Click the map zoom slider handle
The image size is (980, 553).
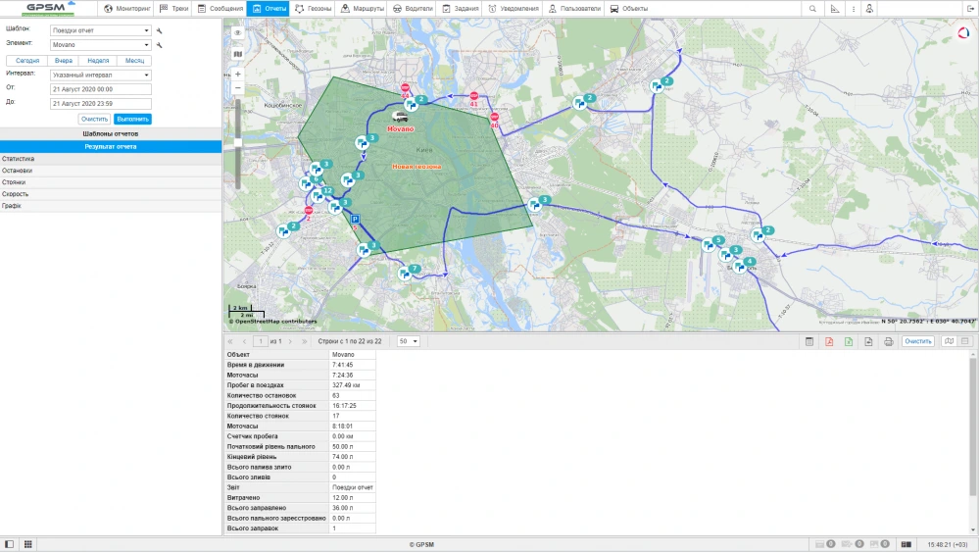click(237, 142)
